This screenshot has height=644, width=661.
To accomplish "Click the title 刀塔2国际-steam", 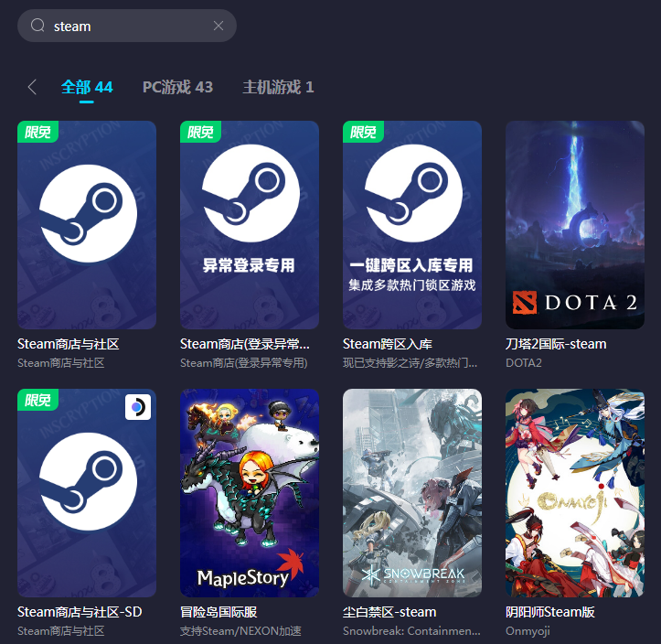I will tap(556, 344).
